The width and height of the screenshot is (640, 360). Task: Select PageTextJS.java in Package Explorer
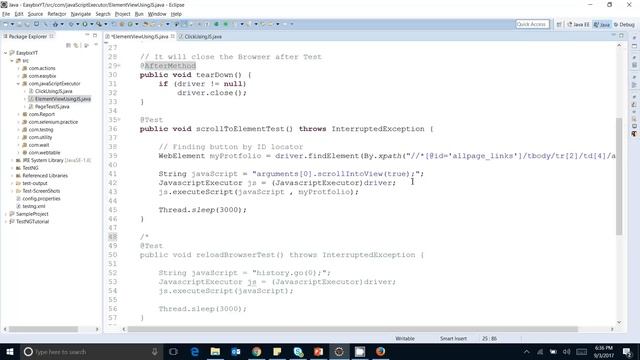[x=51, y=107]
